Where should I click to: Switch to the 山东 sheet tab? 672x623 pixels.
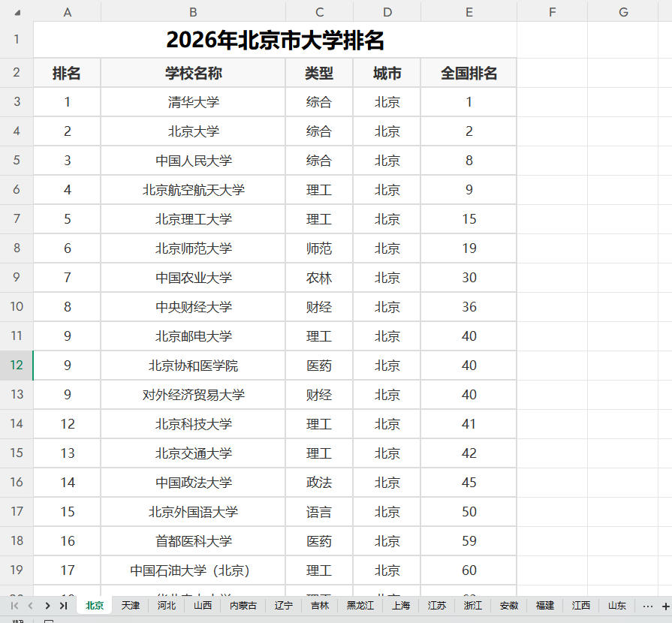point(616,605)
